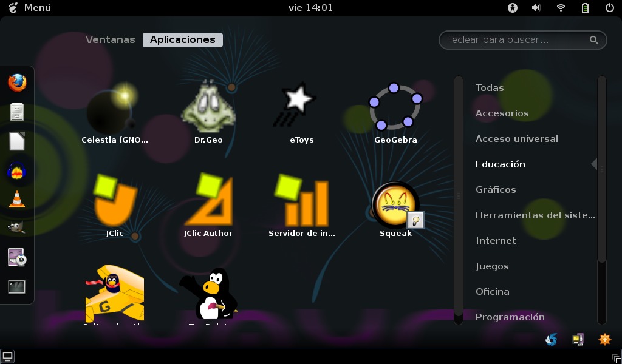The width and height of the screenshot is (622, 364).
Task: Select the Aplicaciones tab
Action: pyautogui.click(x=183, y=39)
